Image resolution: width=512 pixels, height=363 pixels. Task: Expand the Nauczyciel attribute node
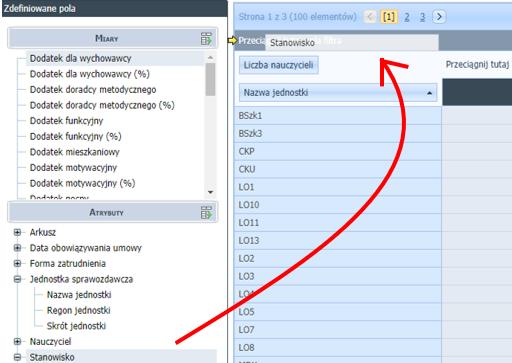(17, 342)
